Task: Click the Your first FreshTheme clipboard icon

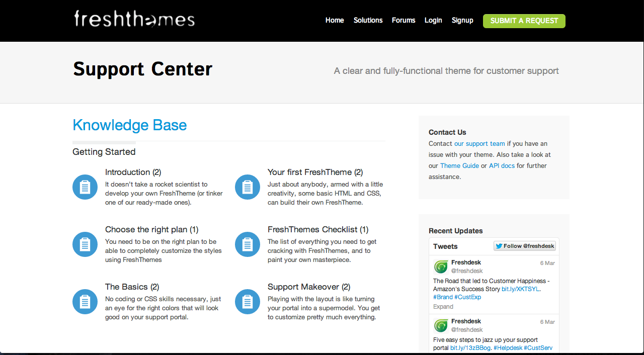Action: [x=248, y=187]
